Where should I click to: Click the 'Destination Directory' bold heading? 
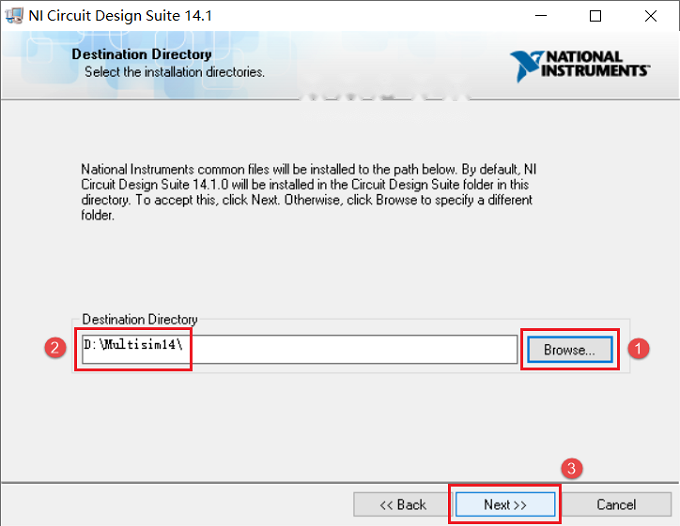(141, 54)
